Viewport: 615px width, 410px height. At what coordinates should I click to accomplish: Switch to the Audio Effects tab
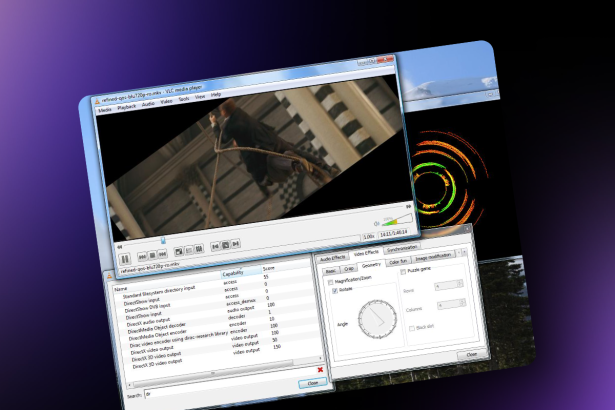(x=332, y=259)
